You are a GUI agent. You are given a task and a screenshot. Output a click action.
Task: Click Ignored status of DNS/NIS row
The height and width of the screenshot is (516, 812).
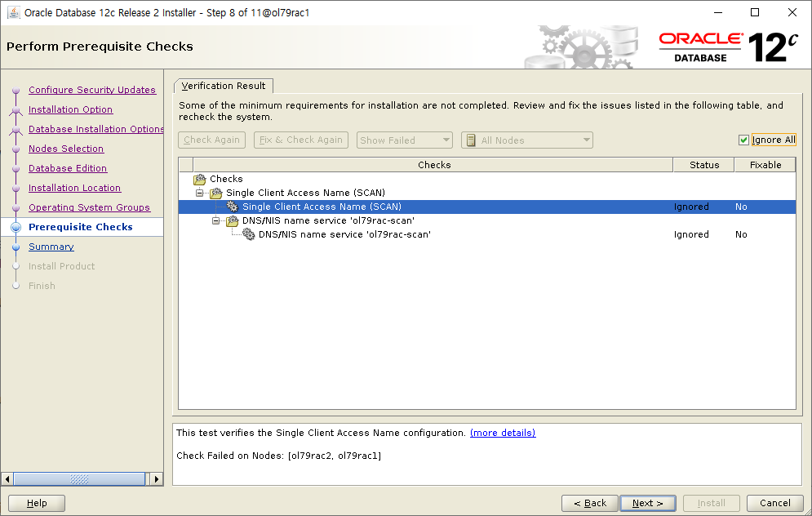point(691,234)
